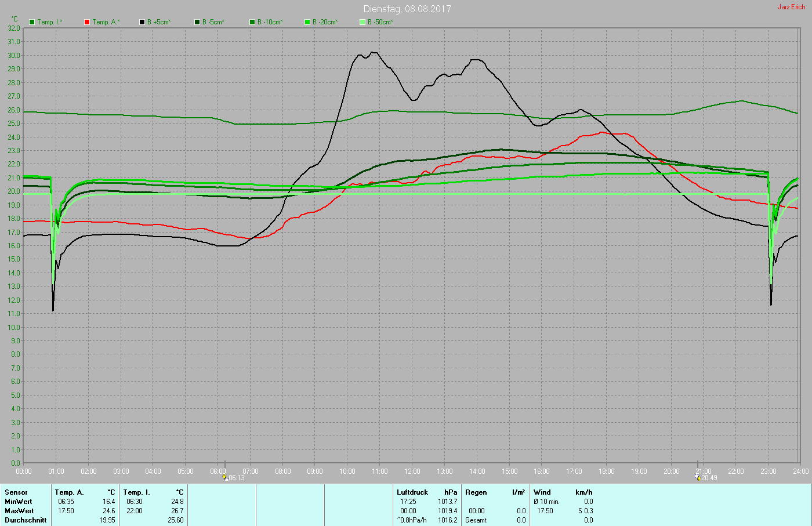Select the B -10cm legend swatch
This screenshot has height=526, width=812.
pos(252,22)
